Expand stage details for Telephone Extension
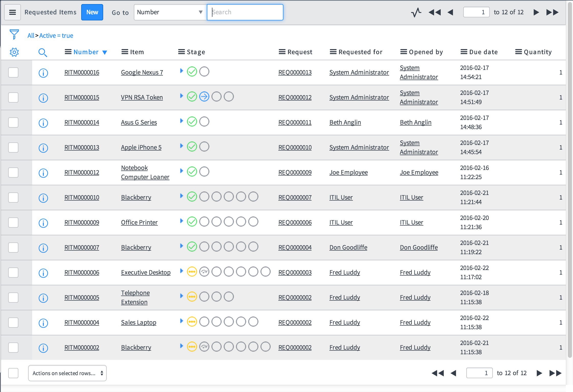The image size is (573, 392). pos(182,296)
